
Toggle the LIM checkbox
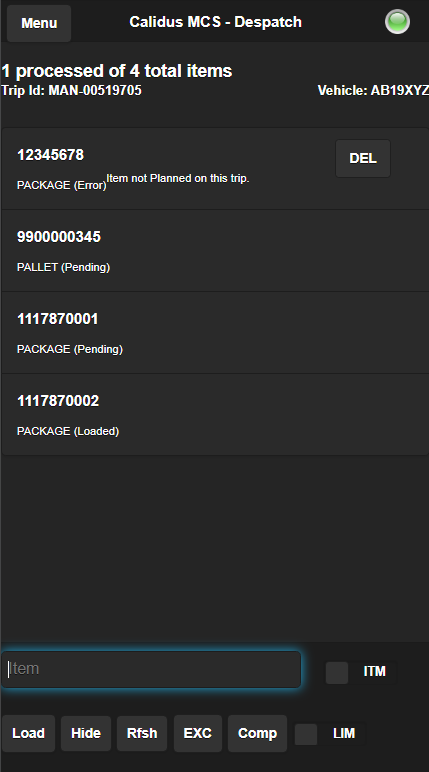pos(306,734)
